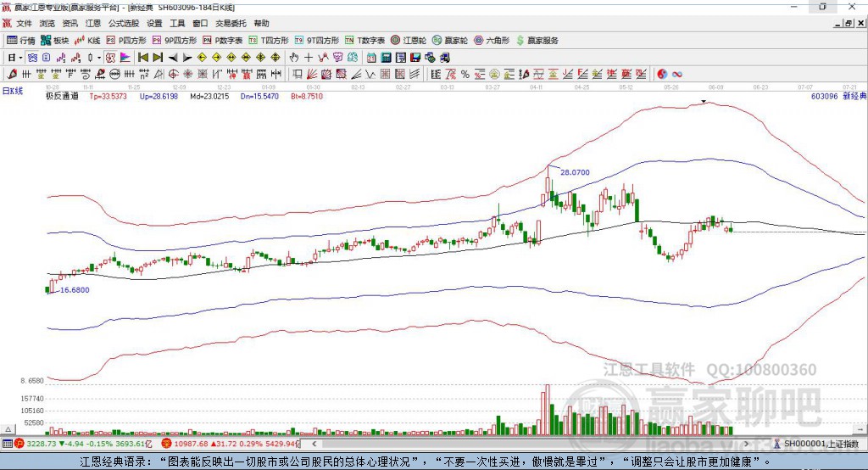Screen dimensions: 868x470
Task: Jump to last bar with green skip-forward icon
Action: 158,58
